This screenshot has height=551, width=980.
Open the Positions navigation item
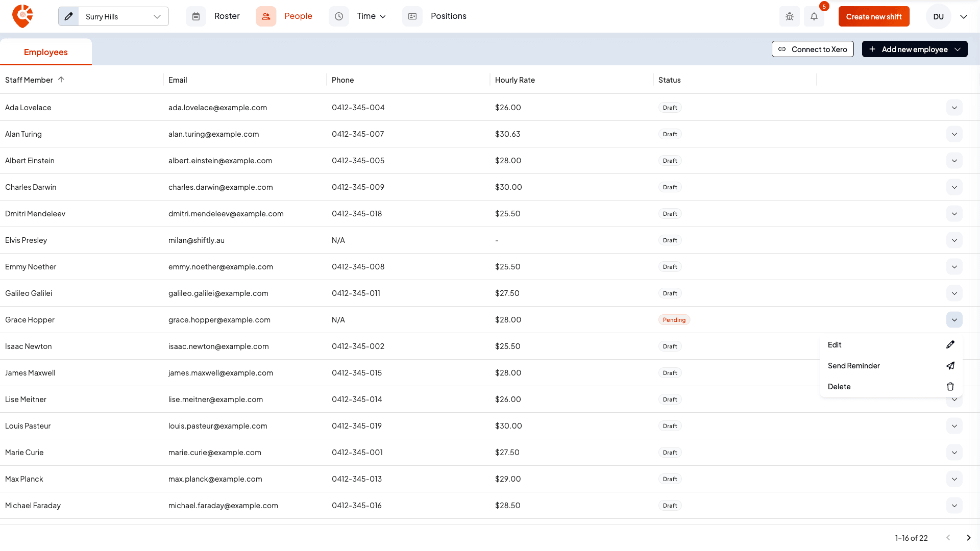click(448, 16)
